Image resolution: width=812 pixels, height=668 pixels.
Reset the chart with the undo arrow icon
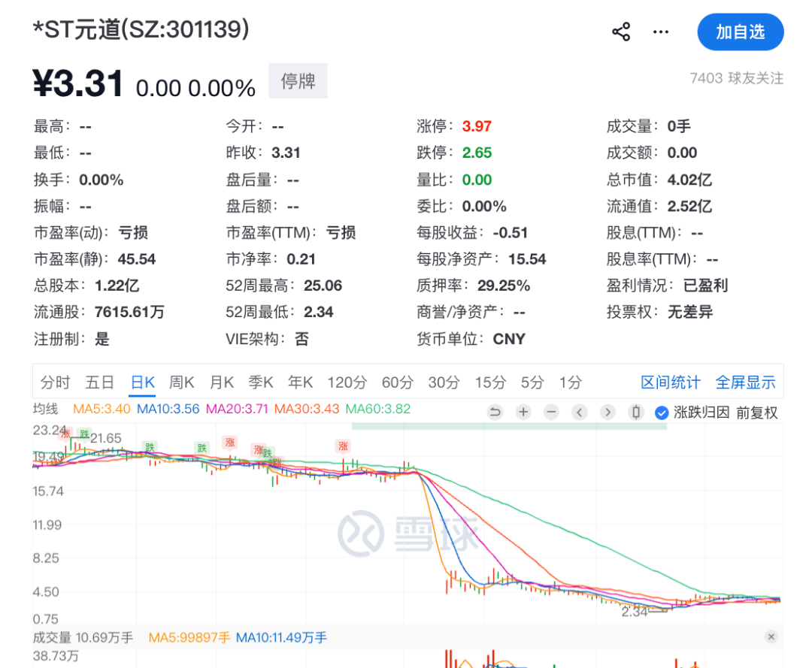495,412
